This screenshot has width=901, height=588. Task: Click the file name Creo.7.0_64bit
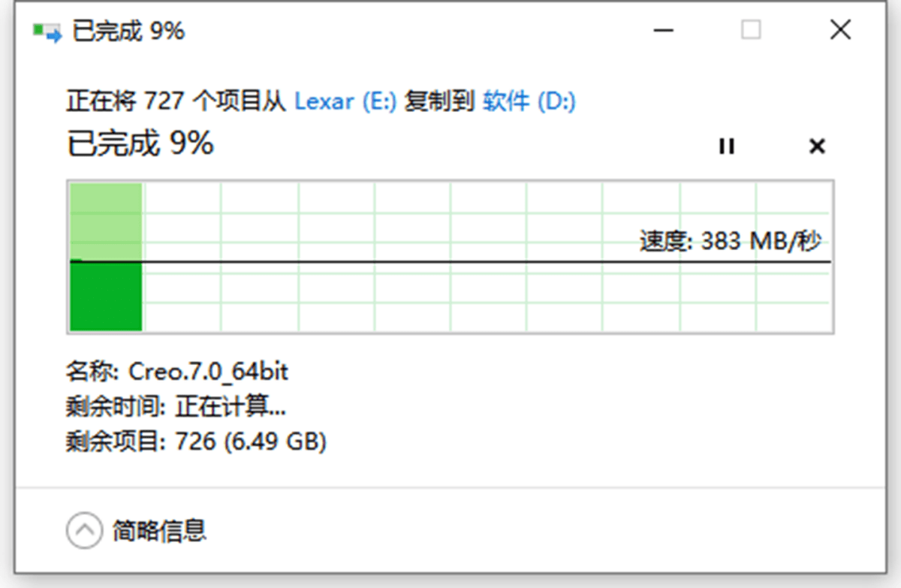pos(209,372)
